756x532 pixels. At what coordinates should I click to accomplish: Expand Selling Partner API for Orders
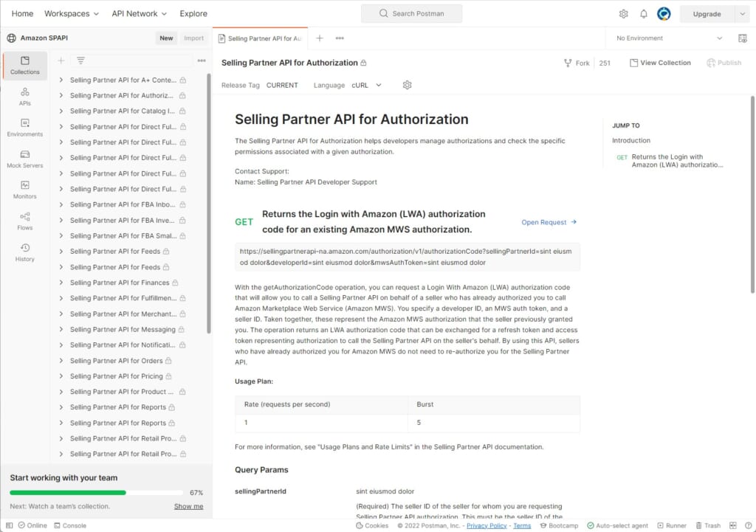61,361
